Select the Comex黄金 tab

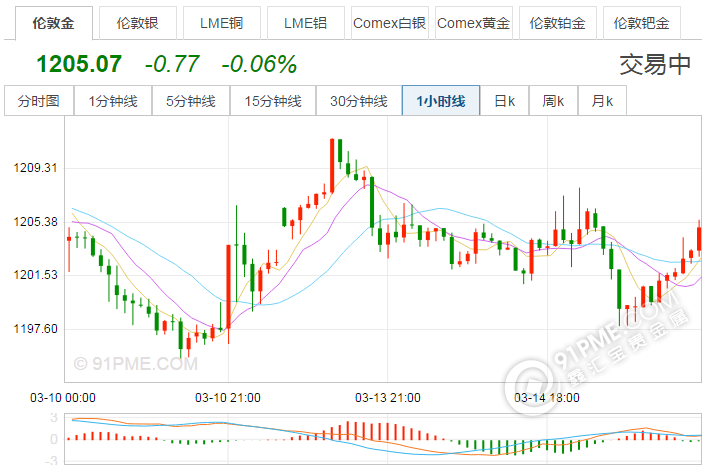[x=473, y=21]
